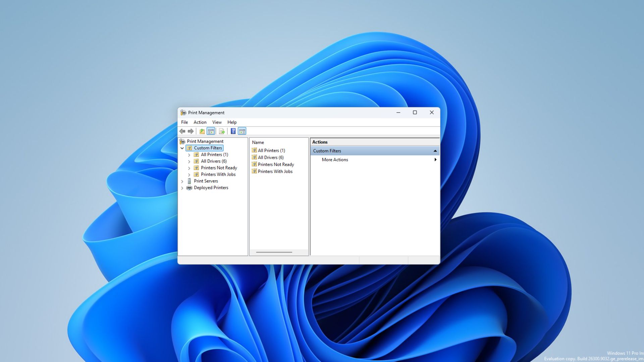This screenshot has width=644, height=362.
Task: Click the Back arrow toolbar icon
Action: click(182, 131)
